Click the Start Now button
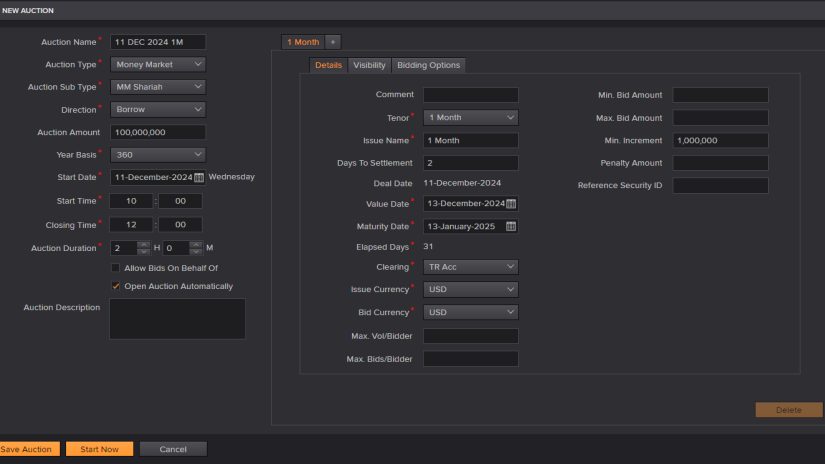The height and width of the screenshot is (464, 825). point(99,449)
